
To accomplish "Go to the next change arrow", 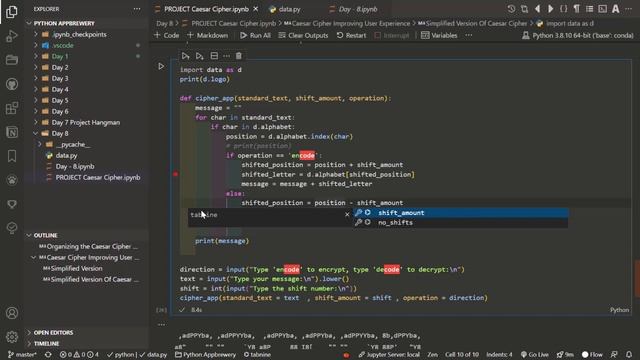I will 551,9.
